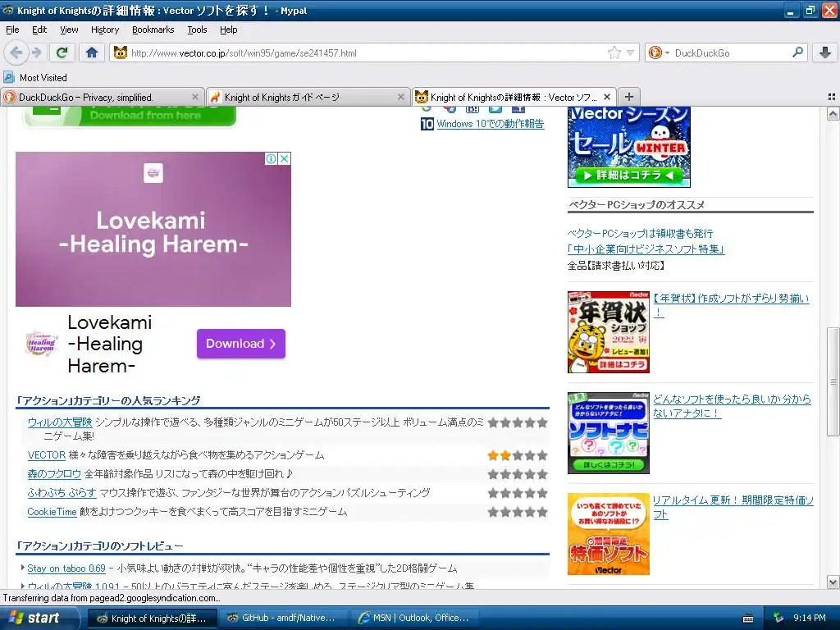The image size is (840, 630).
Task: Open the ad info icon on Lovekami ad
Action: pos(271,158)
